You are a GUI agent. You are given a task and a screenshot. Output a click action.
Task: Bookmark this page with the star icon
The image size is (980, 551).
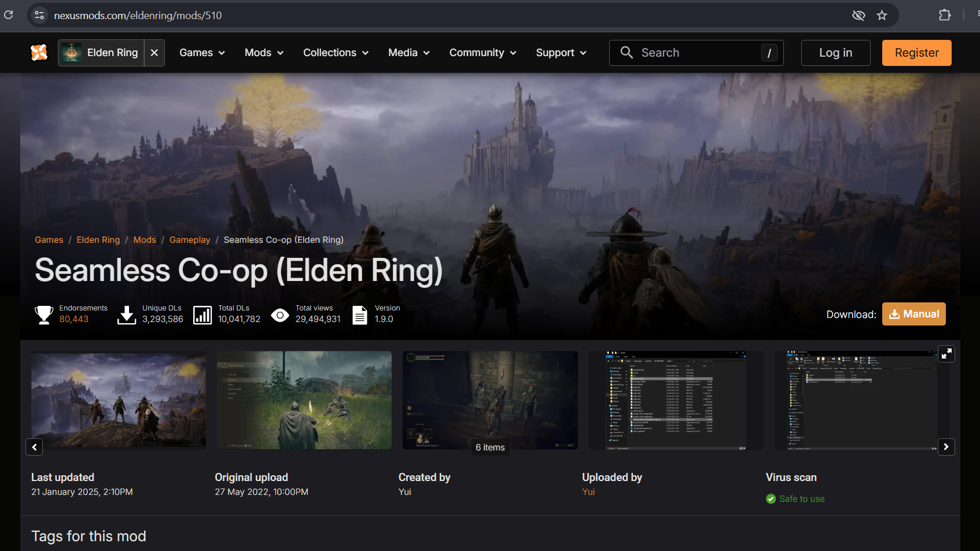(882, 15)
